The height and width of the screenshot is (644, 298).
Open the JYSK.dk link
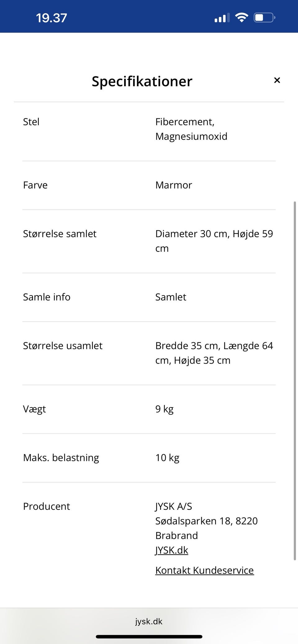coord(172,550)
